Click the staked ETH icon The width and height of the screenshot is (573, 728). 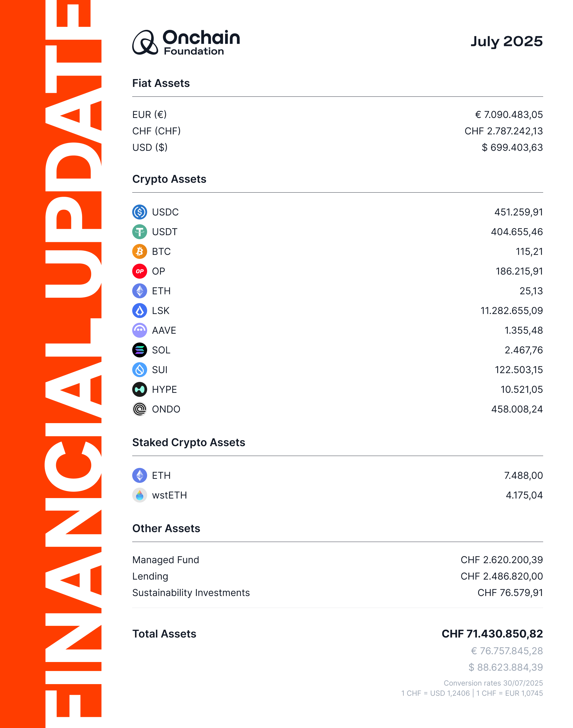pos(140,476)
